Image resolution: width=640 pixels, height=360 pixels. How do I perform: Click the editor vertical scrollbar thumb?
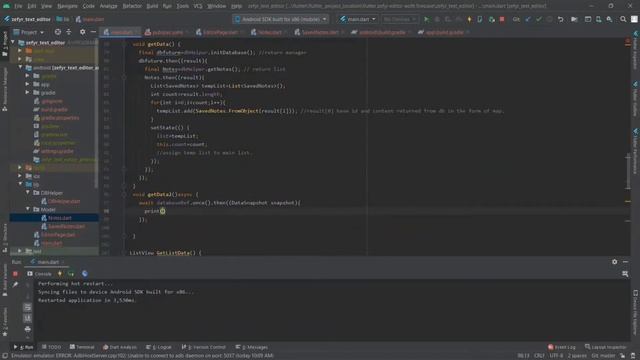pos(628,171)
